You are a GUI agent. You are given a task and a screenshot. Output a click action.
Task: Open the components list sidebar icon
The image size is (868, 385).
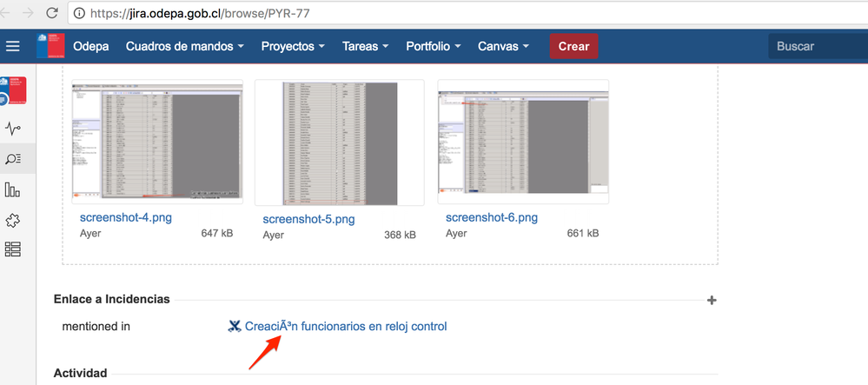pos(13,249)
